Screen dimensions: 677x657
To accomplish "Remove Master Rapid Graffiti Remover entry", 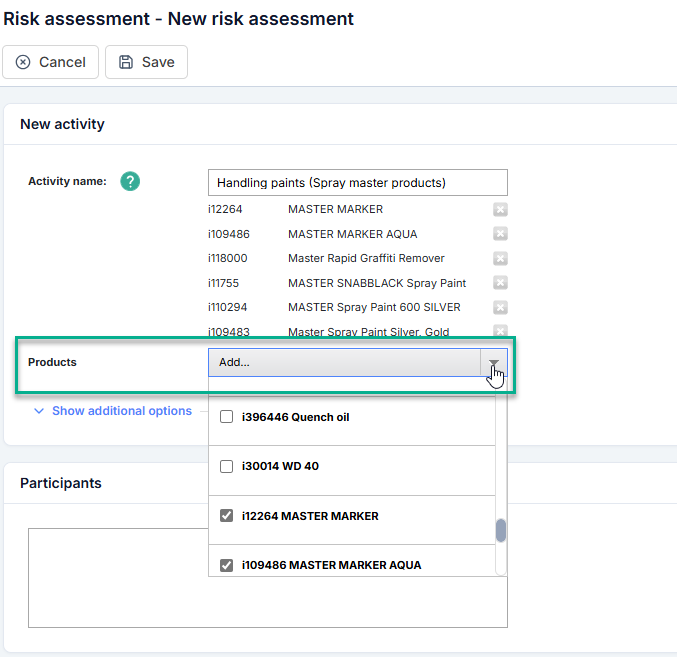I will tap(500, 259).
